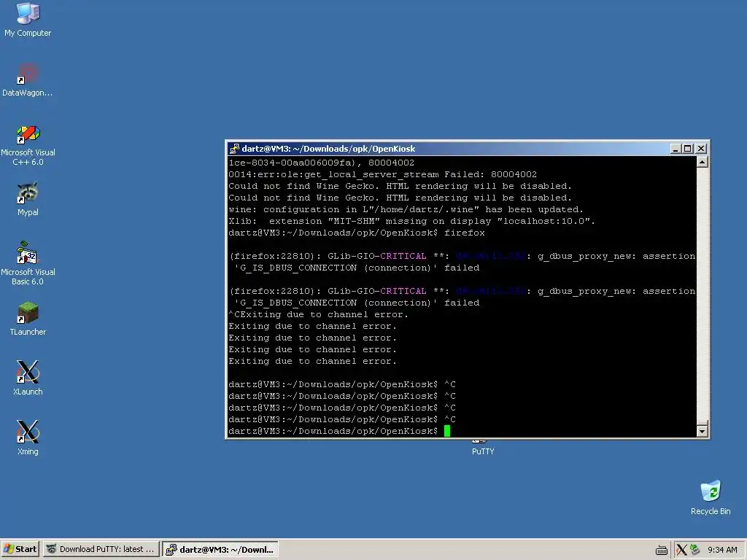This screenshot has width=747, height=560.
Task: Minimize the PuTTY terminal window
Action: (675, 149)
